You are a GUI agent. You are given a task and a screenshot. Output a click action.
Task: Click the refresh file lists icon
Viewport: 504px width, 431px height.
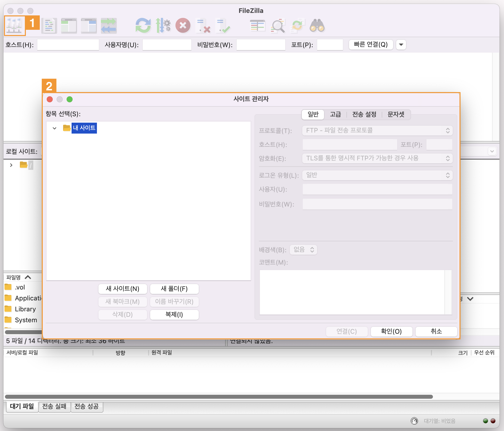tap(143, 26)
